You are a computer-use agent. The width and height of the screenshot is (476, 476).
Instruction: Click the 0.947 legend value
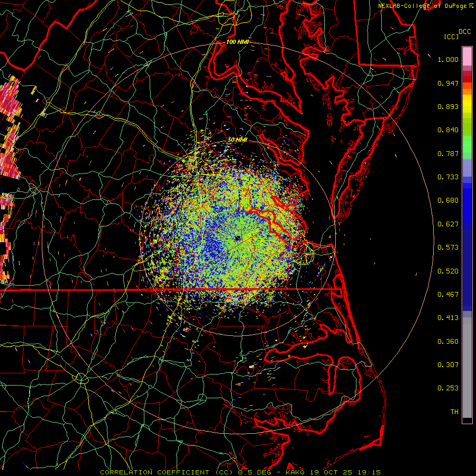pos(448,83)
